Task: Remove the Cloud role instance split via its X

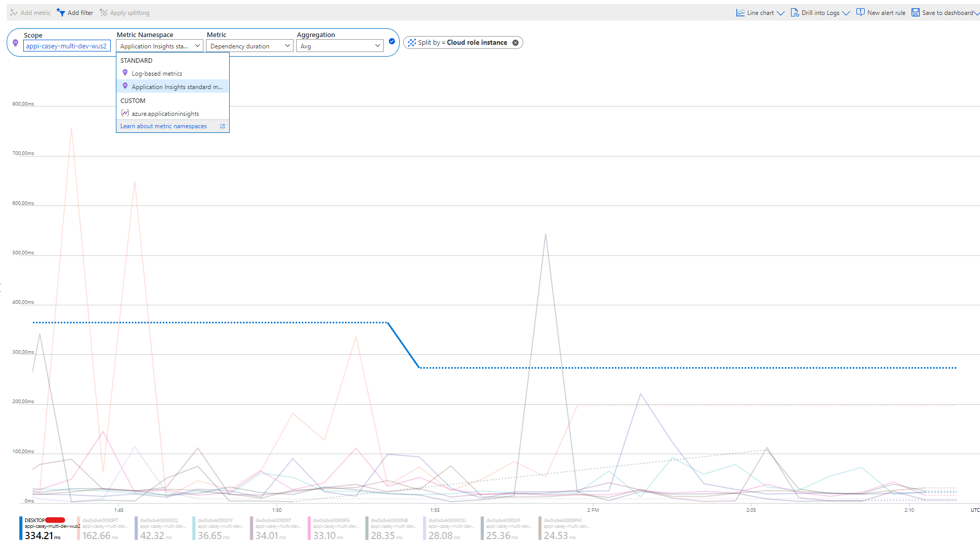Action: click(x=515, y=42)
